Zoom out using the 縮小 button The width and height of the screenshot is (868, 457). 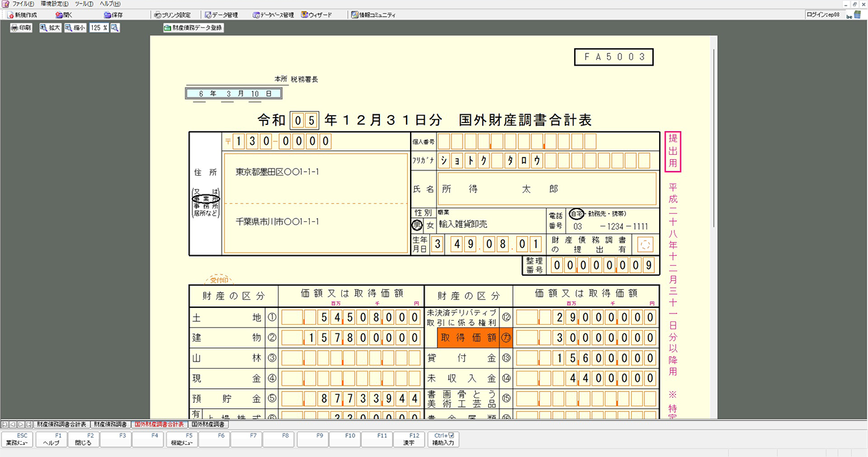click(x=75, y=28)
